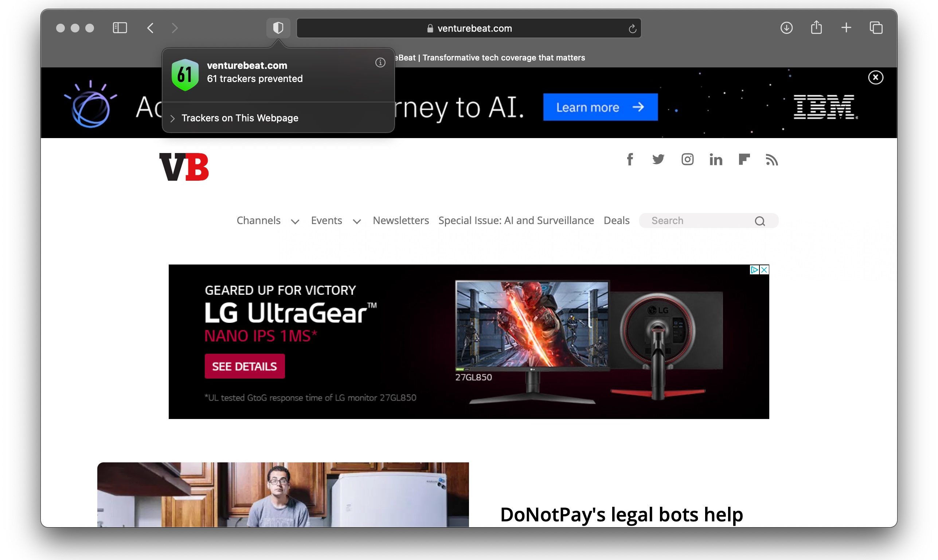Open the Channels menu item
The height and width of the screenshot is (560, 938).
(x=258, y=220)
